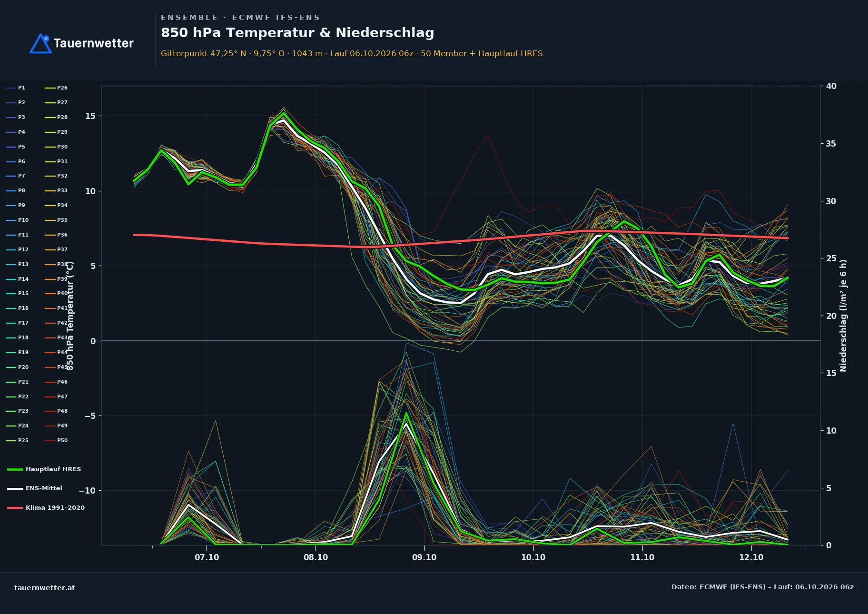Click the 25 precipitation axis label
868x614 pixels.
[831, 258]
